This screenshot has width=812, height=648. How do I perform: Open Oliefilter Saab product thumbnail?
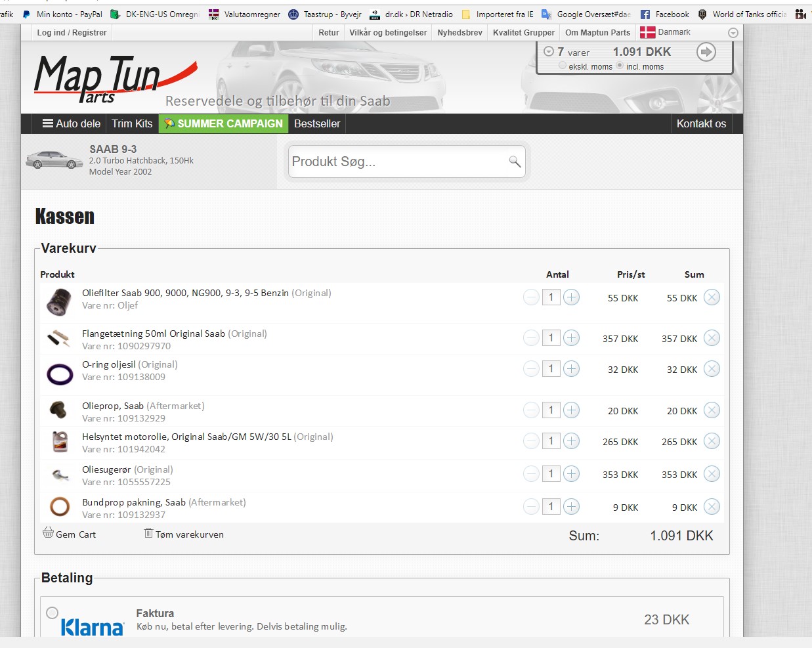(x=60, y=302)
